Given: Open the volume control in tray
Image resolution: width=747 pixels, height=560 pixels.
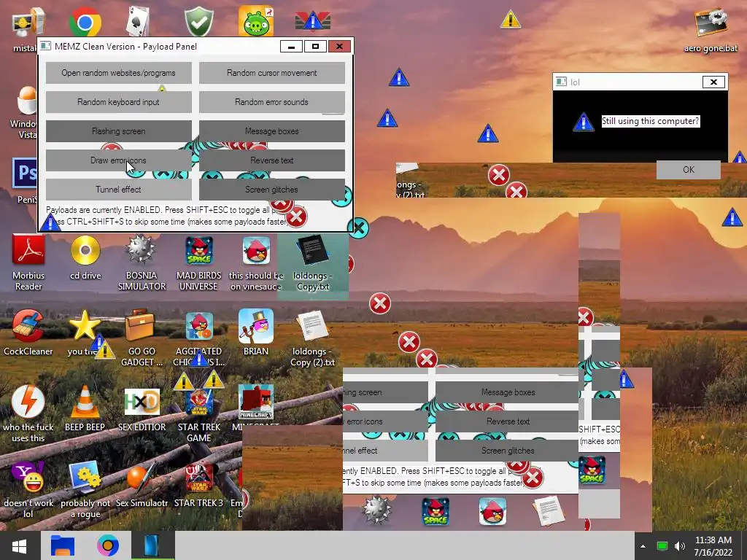Looking at the screenshot, I should tap(680, 546).
